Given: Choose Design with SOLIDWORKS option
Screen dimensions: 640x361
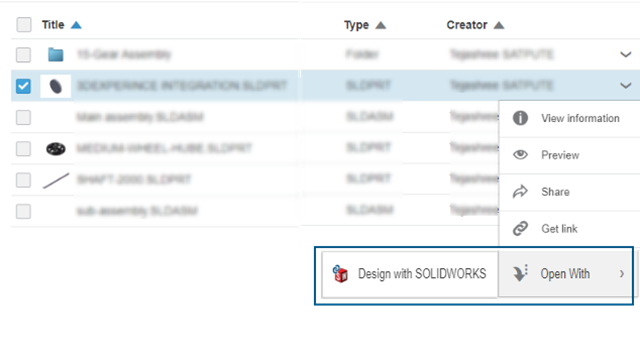Looking at the screenshot, I should tap(409, 274).
